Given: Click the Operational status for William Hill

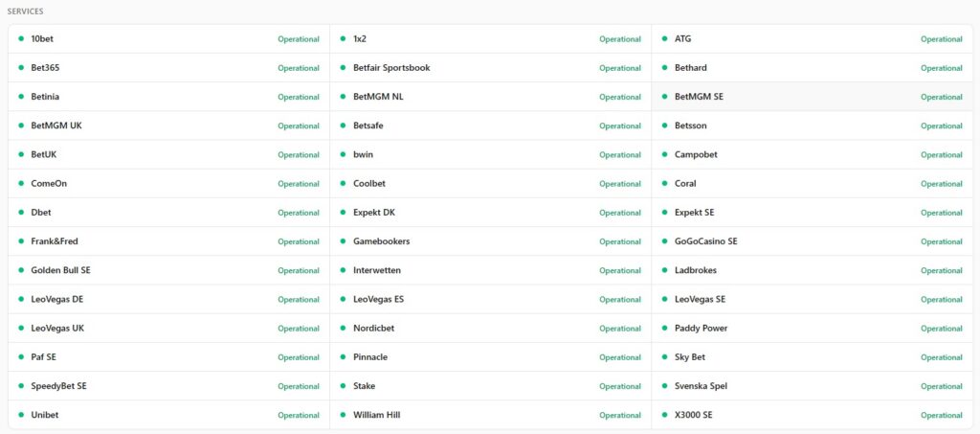Looking at the screenshot, I should (620, 415).
